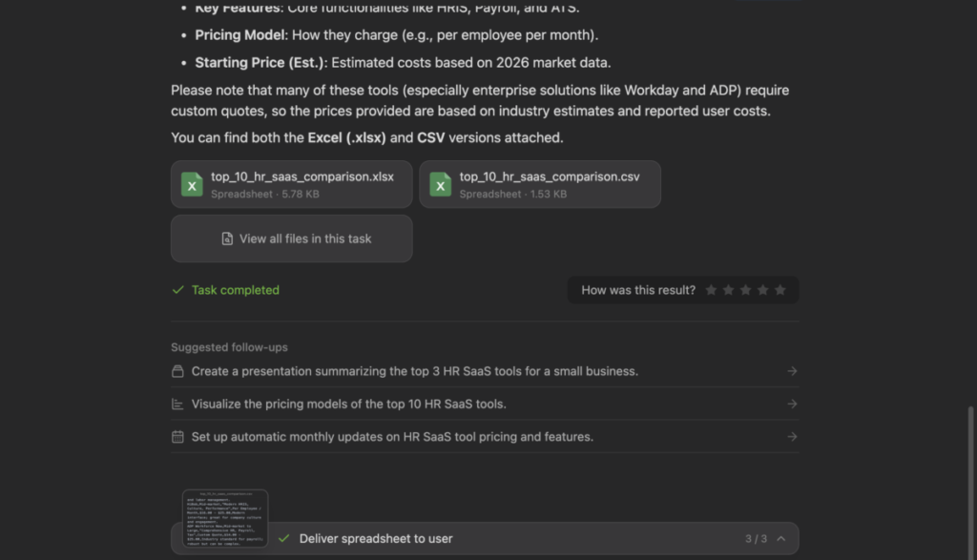Click the file icon in View all files

pyautogui.click(x=227, y=239)
